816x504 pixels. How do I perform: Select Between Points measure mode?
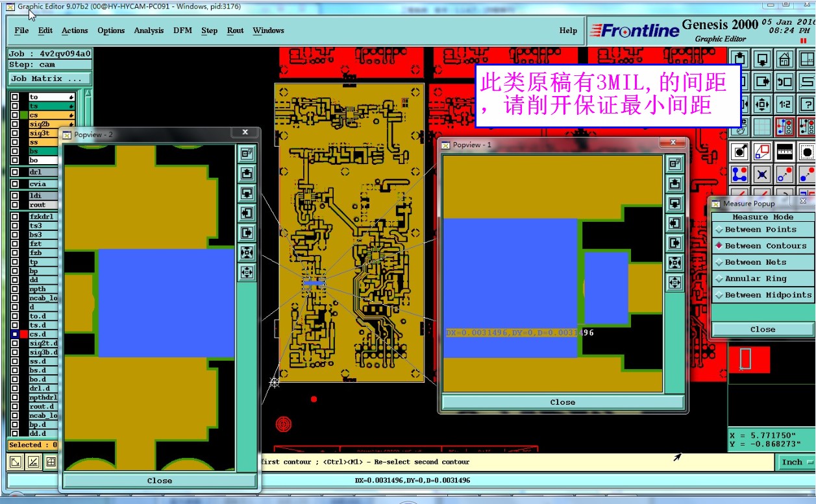click(763, 230)
